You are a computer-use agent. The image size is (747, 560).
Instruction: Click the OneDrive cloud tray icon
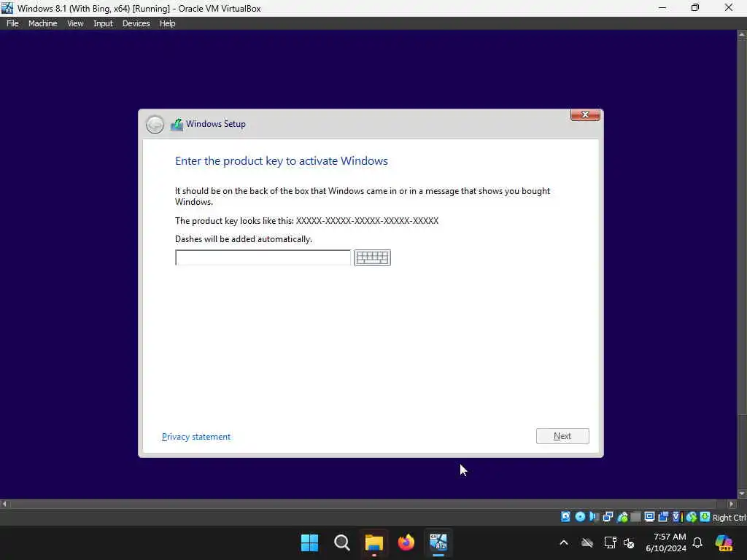[x=587, y=542]
